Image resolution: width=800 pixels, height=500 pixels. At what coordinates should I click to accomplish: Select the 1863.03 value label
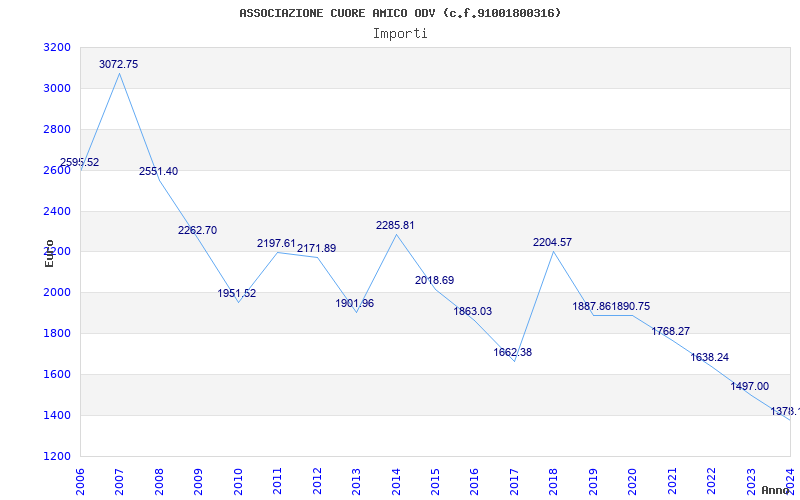point(473,311)
